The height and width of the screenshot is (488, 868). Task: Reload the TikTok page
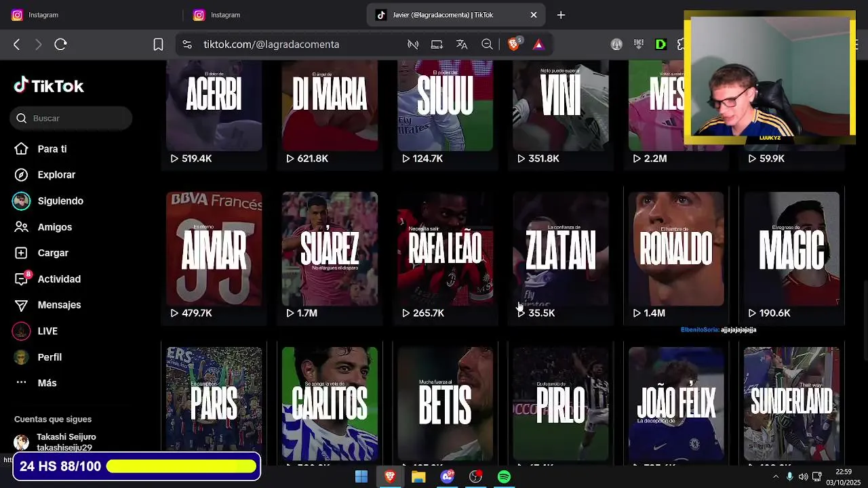point(60,44)
